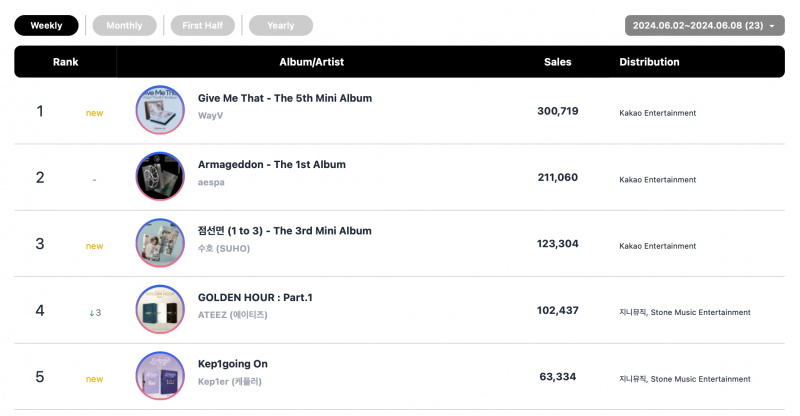The width and height of the screenshot is (800, 416).
Task: Click the Distribution column header
Action: point(649,62)
